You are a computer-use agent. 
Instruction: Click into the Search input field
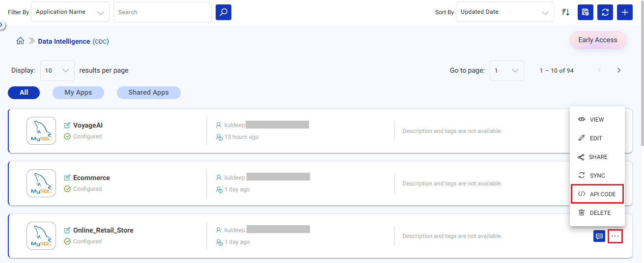163,12
